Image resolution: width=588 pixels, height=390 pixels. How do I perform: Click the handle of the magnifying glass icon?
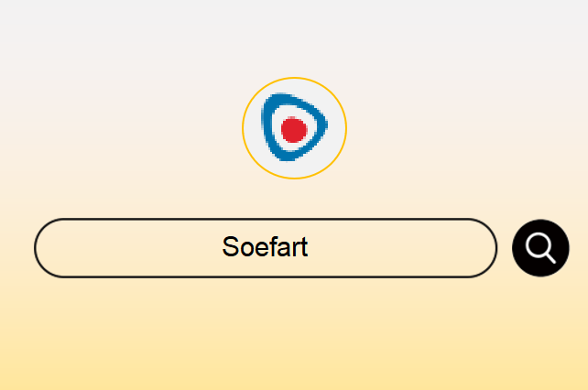pos(550,258)
